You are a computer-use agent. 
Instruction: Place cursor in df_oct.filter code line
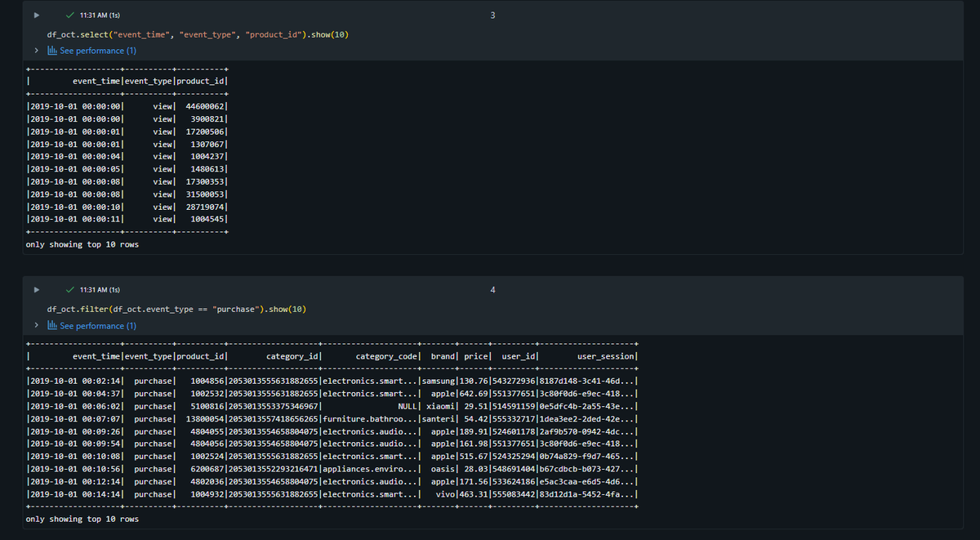(x=177, y=310)
